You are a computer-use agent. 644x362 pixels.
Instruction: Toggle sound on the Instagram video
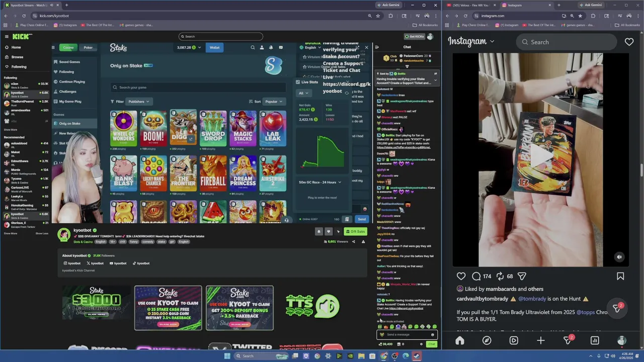619,257
